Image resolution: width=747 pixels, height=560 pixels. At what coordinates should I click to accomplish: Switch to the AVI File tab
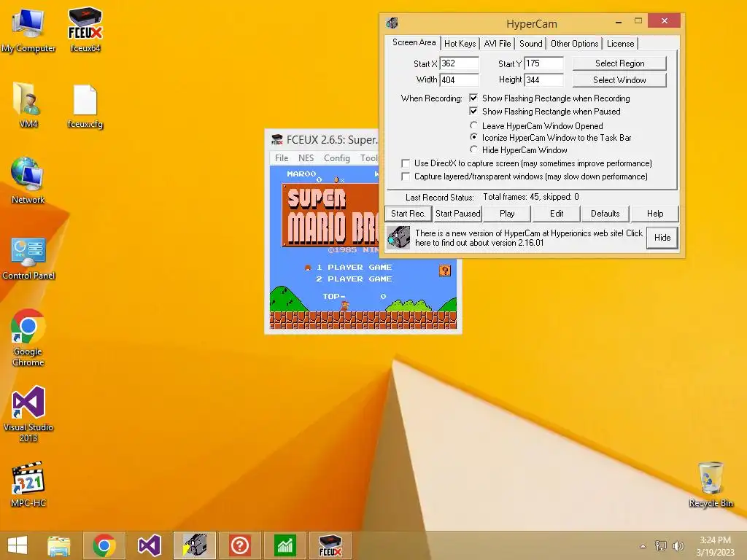coord(498,44)
